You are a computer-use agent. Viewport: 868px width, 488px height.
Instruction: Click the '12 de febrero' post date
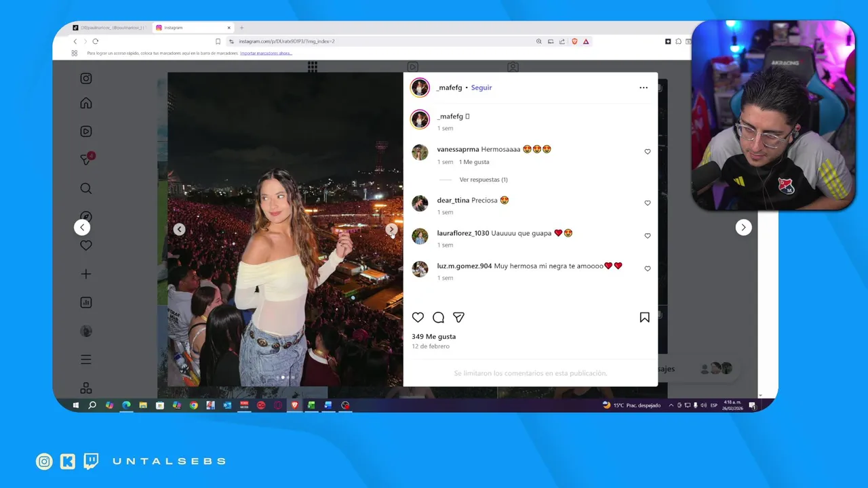point(431,346)
